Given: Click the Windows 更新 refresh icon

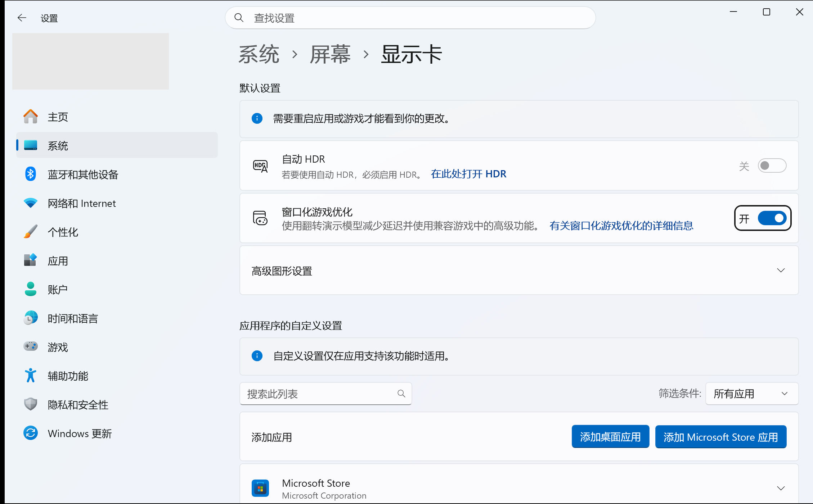Looking at the screenshot, I should [30, 433].
